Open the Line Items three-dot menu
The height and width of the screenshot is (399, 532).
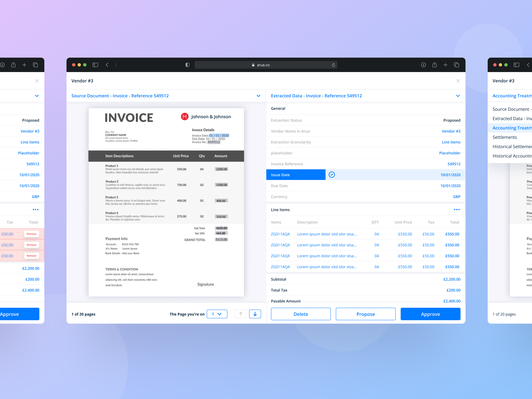(x=457, y=209)
